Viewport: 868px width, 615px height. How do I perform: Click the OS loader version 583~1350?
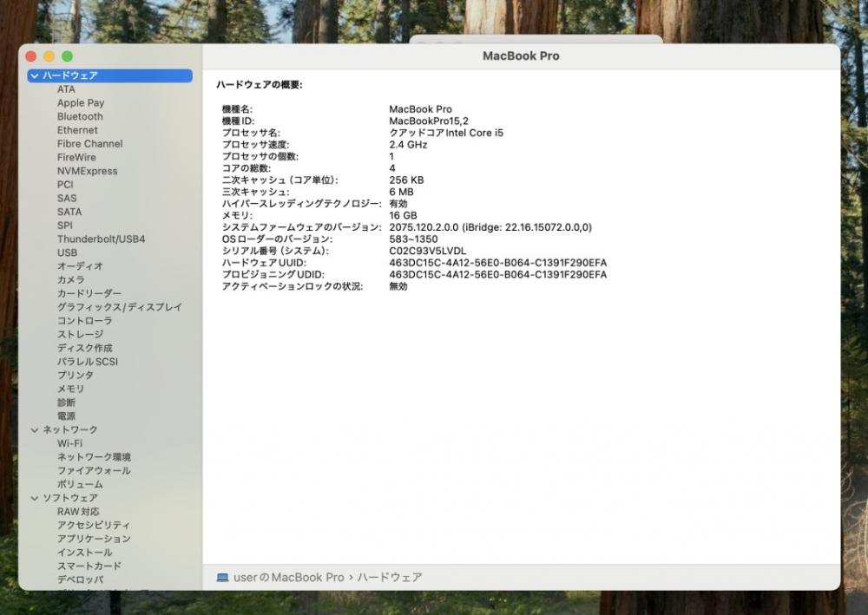click(x=413, y=239)
